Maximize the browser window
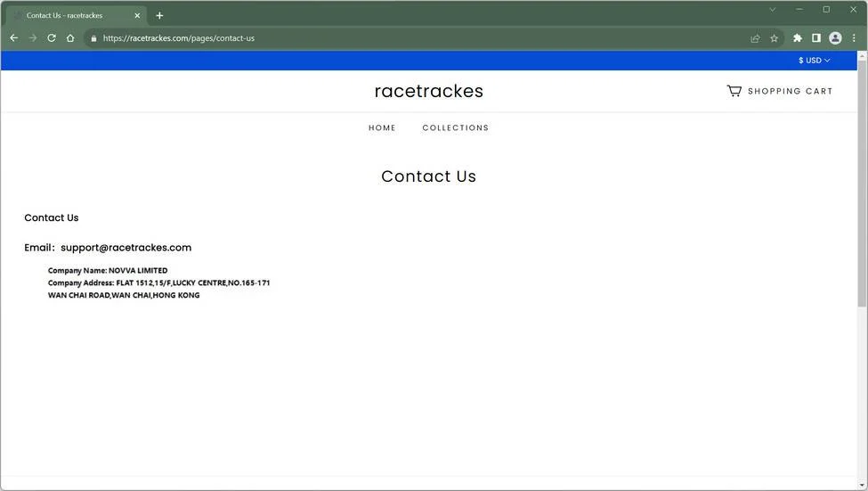Screen dimensions: 868x491 point(826,10)
